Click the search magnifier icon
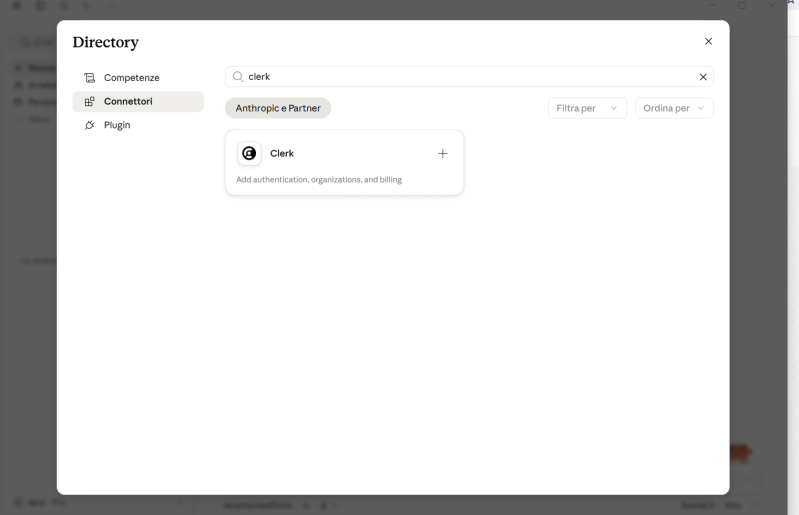The image size is (799, 515). pyautogui.click(x=238, y=76)
